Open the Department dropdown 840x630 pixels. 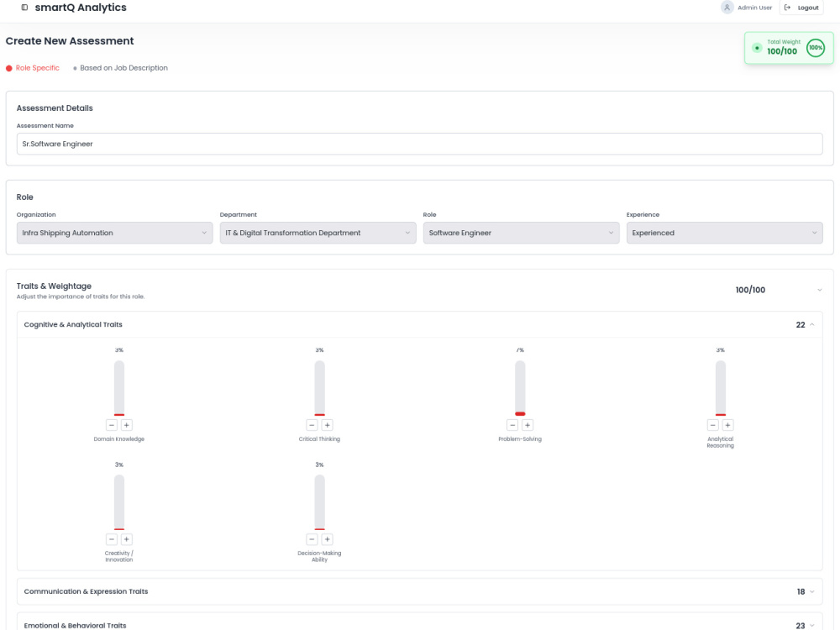318,233
